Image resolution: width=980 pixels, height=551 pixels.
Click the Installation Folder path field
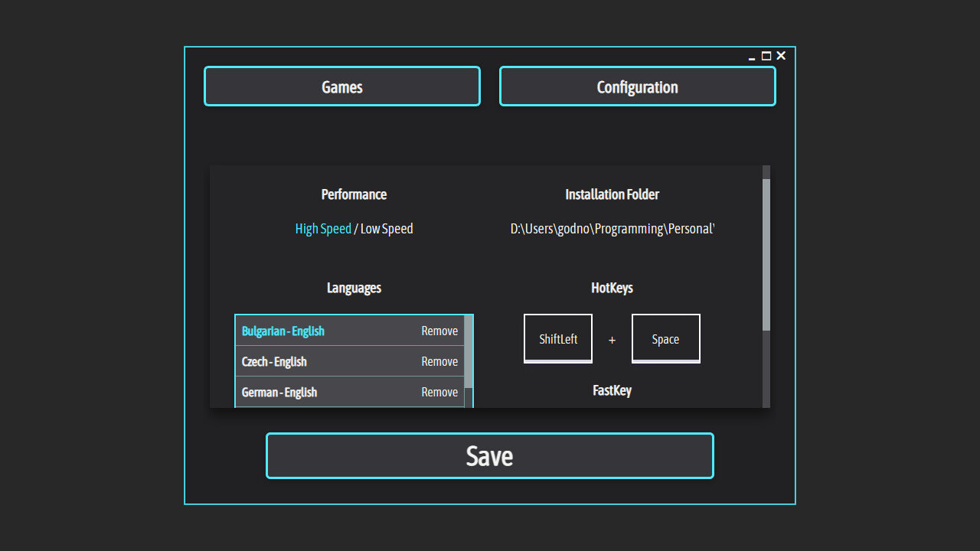point(612,229)
